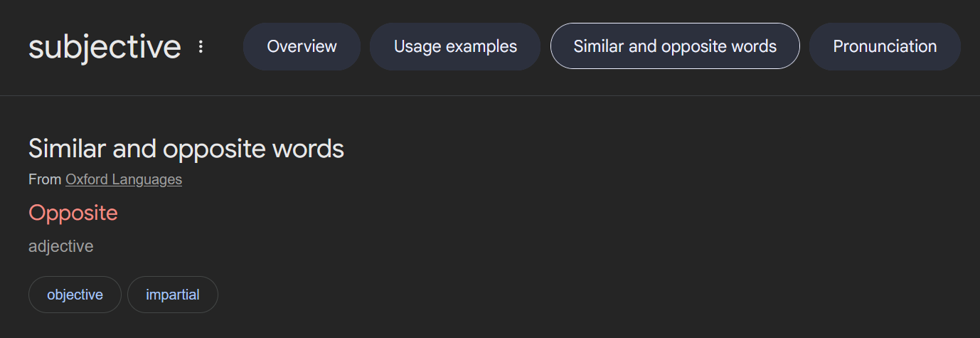Screen dimensions: 980x338
Task: Look up the word impartial
Action: [x=172, y=295]
